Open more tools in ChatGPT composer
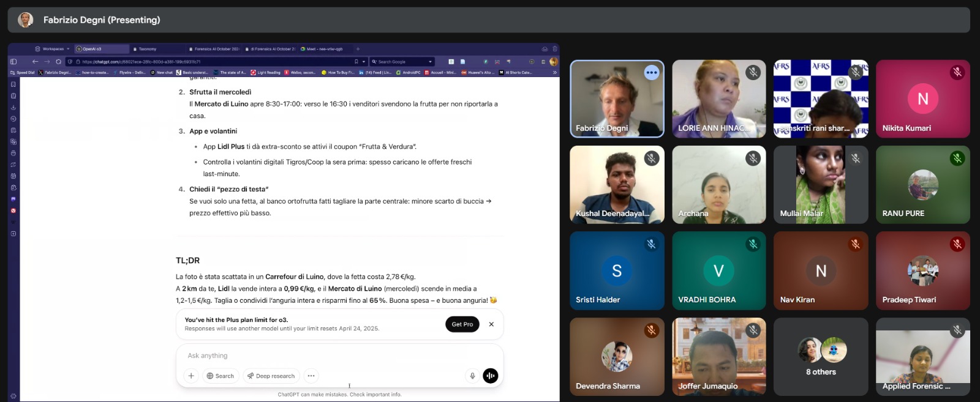 coord(311,376)
